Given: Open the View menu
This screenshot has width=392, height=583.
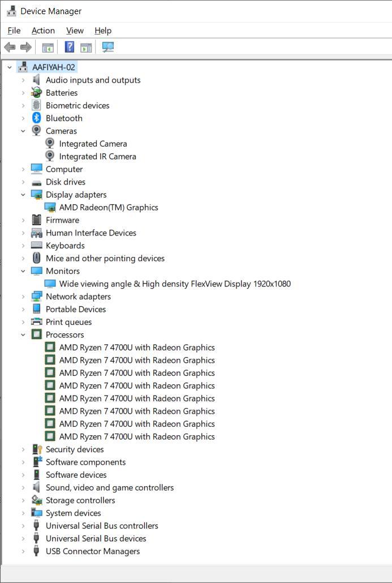Looking at the screenshot, I should 75,31.
